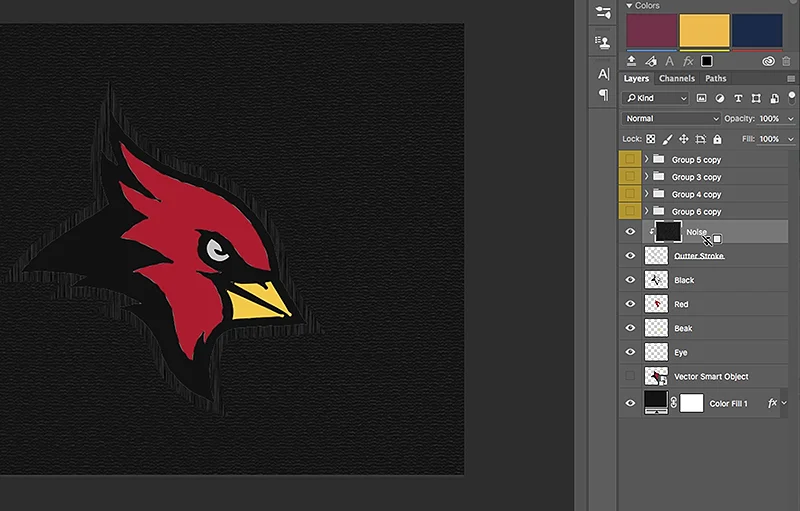The width and height of the screenshot is (800, 511).
Task: Click the mask link icon on Color Fill 1
Action: point(673,403)
